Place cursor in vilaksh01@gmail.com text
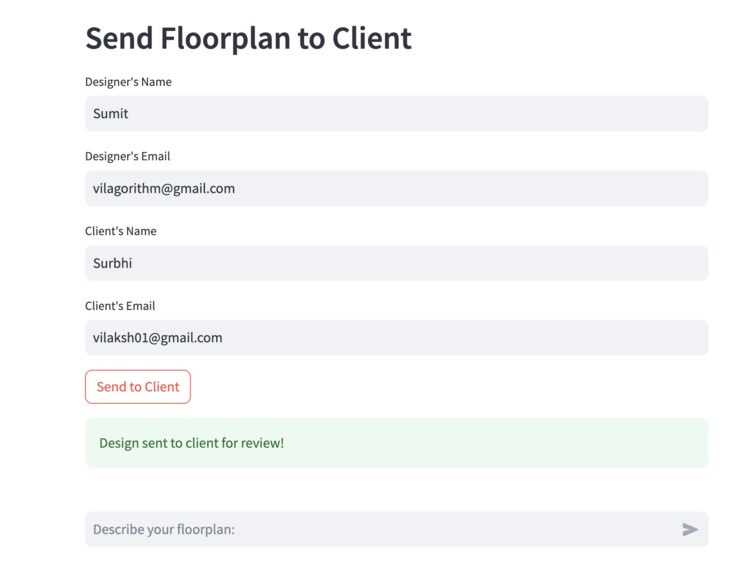 158,338
